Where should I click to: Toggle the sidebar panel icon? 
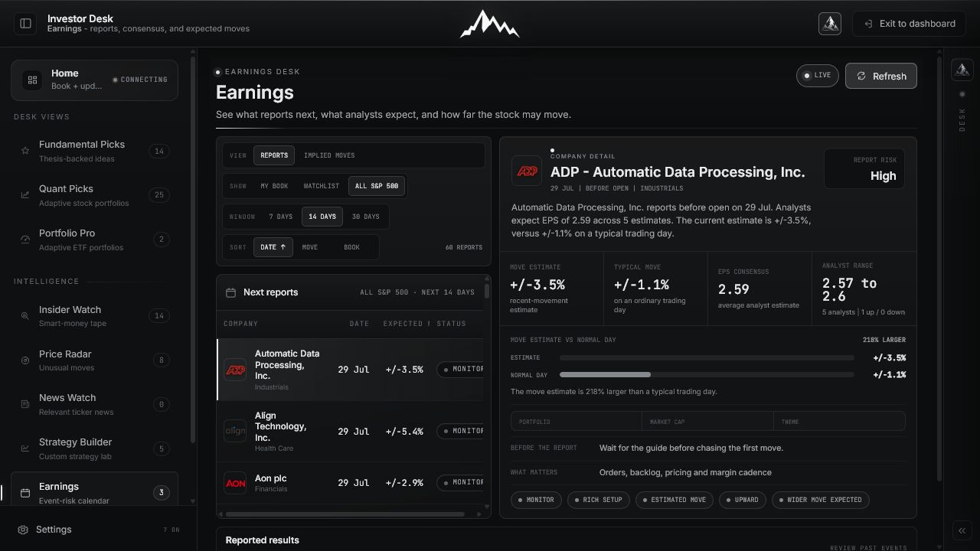click(25, 24)
